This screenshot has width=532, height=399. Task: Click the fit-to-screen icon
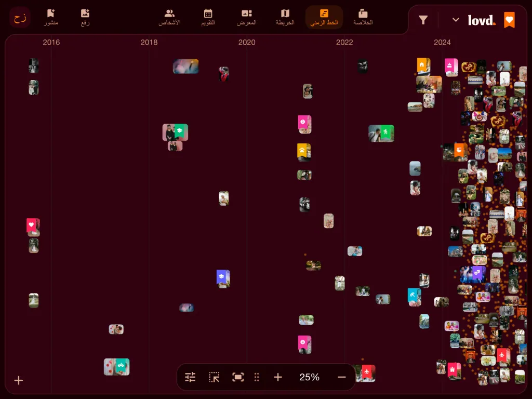pyautogui.click(x=238, y=377)
